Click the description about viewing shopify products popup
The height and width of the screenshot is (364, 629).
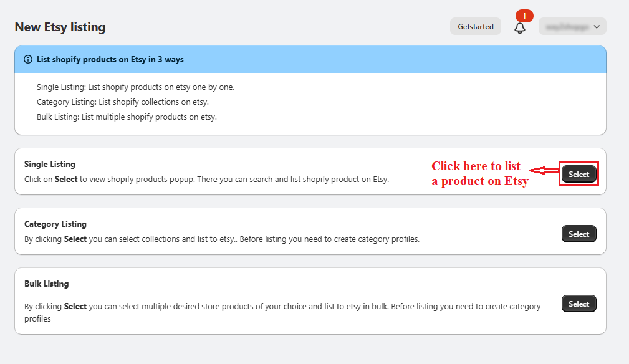tap(206, 179)
